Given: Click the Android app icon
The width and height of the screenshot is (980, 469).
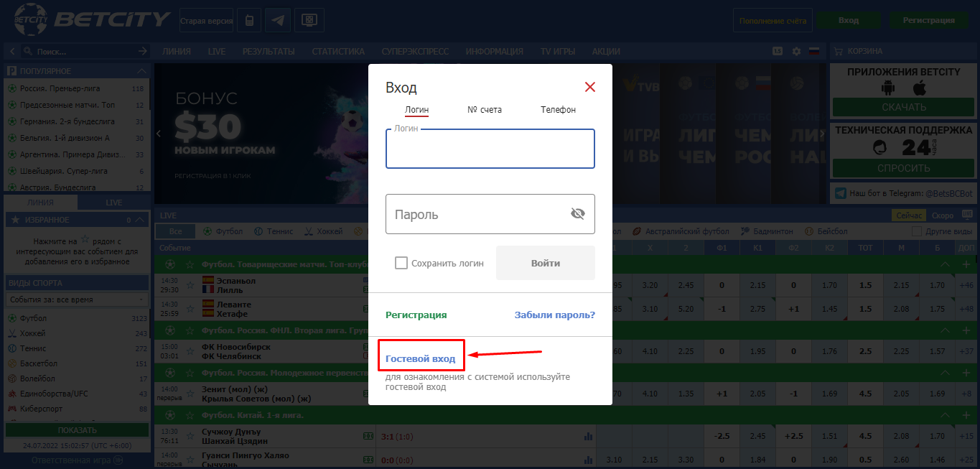Looking at the screenshot, I should 888,88.
